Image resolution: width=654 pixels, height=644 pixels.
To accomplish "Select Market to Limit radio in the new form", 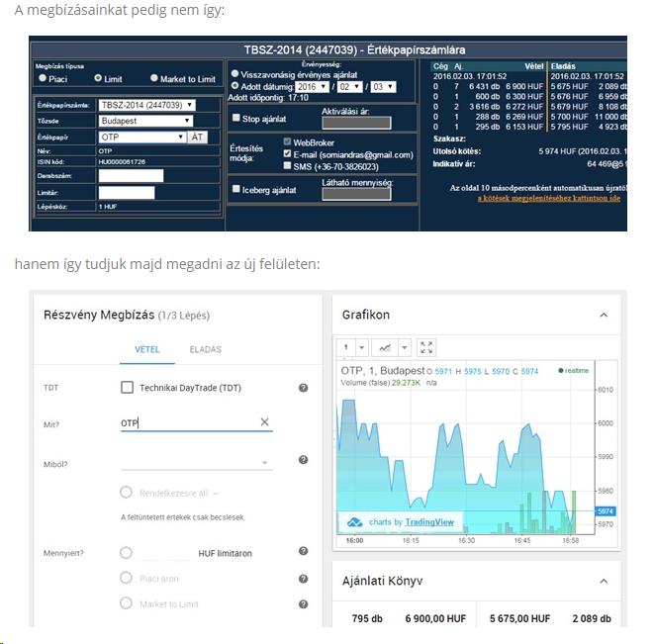I will pyautogui.click(x=126, y=603).
